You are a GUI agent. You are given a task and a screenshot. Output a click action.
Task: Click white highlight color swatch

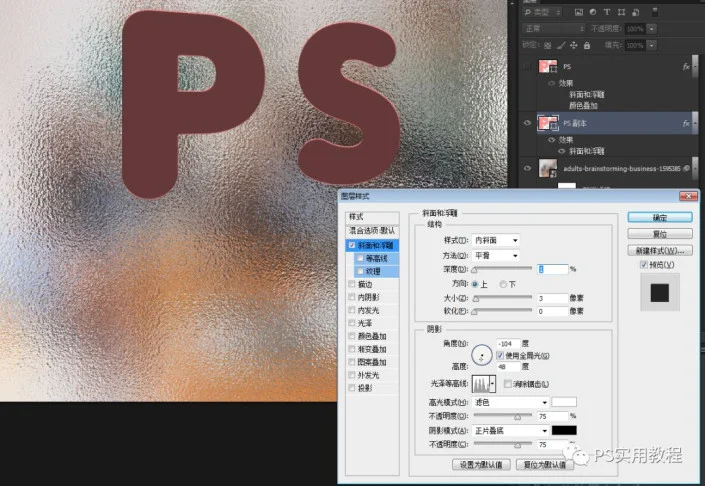pos(564,402)
